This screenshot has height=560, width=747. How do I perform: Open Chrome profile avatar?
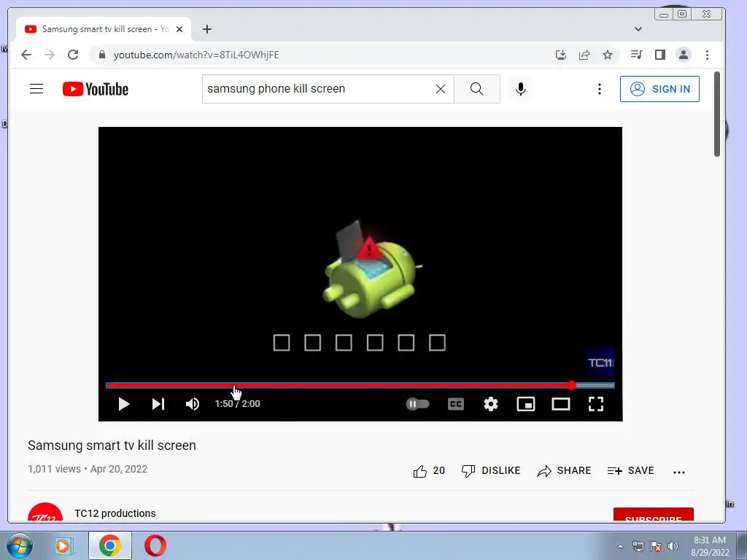[x=683, y=55]
